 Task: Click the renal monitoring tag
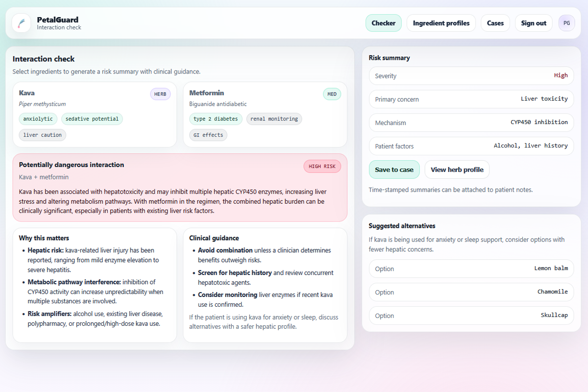point(274,119)
